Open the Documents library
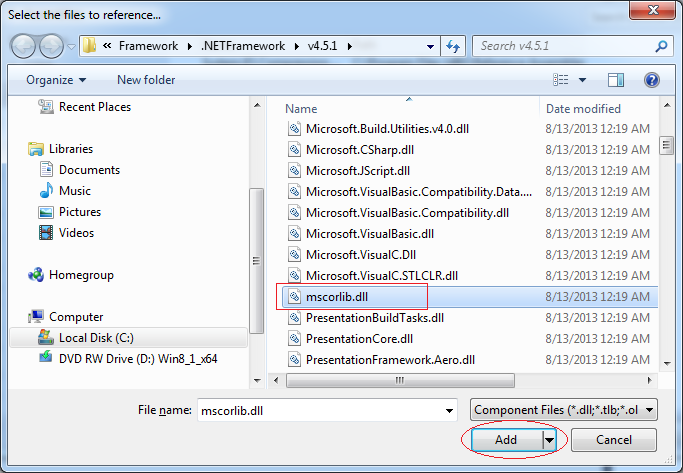 (80, 170)
